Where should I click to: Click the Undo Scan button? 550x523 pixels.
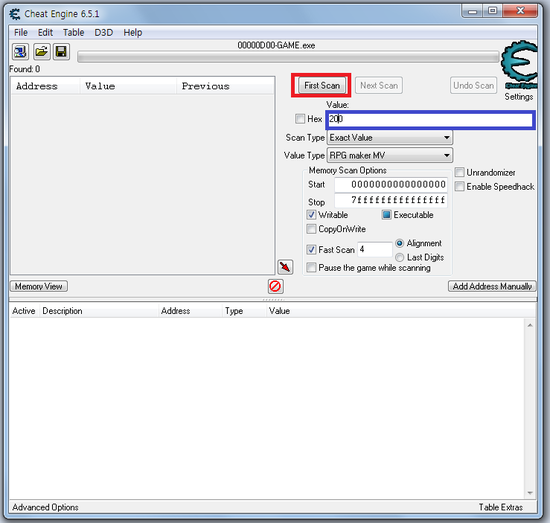coord(474,85)
